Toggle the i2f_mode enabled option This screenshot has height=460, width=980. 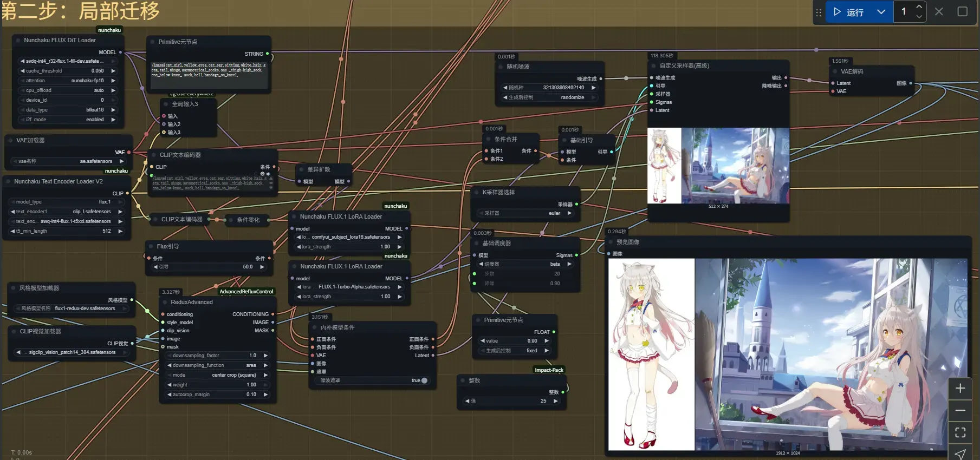click(68, 120)
